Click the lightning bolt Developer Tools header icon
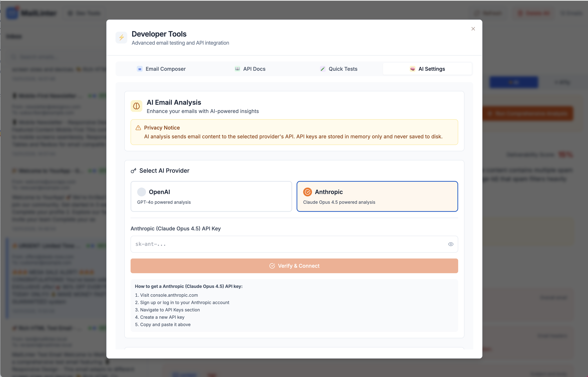 click(122, 37)
